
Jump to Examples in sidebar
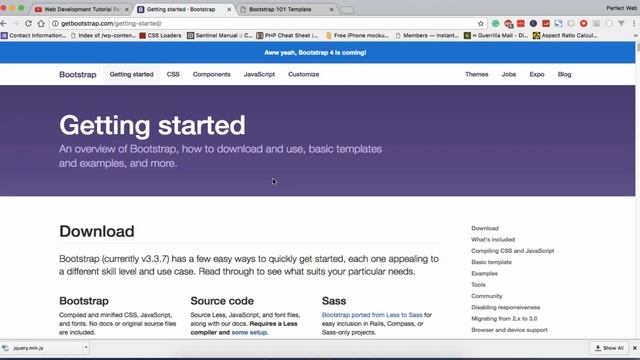click(x=484, y=273)
